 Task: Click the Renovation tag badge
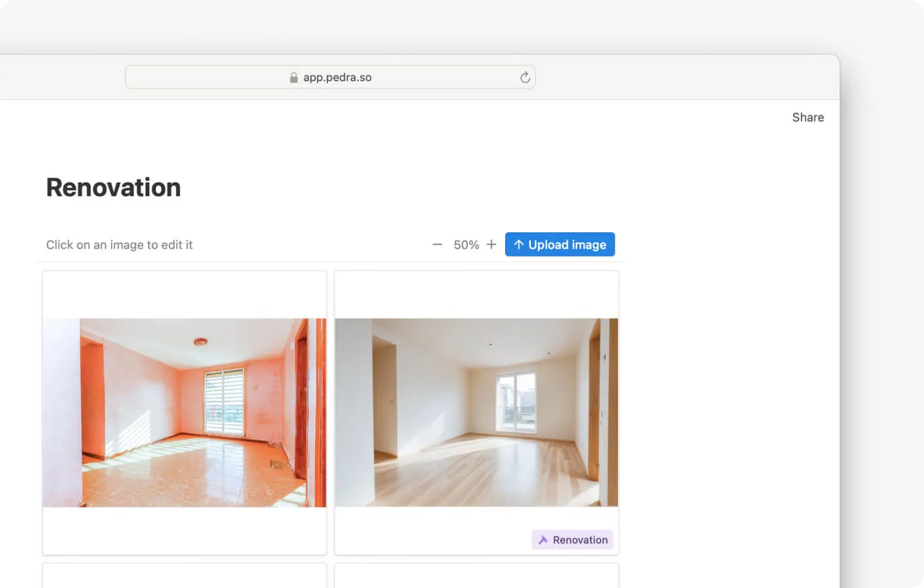pyautogui.click(x=572, y=540)
